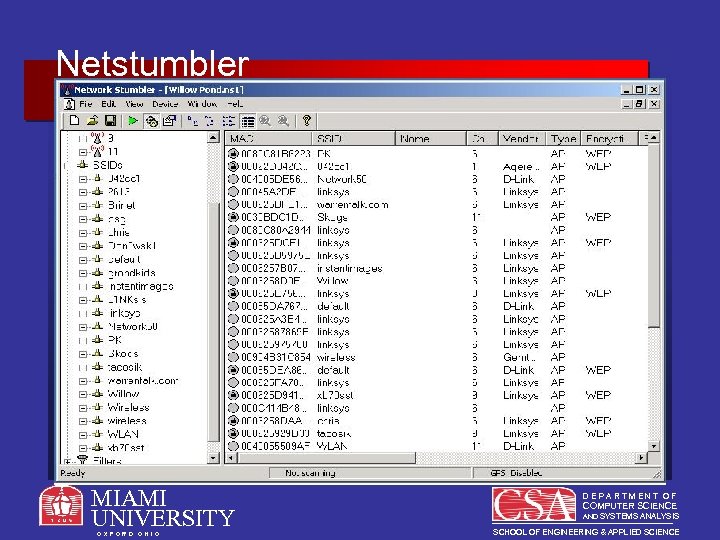The width and height of the screenshot is (720, 540).
Task: Click the circle icon on wireless row
Action: (233, 357)
